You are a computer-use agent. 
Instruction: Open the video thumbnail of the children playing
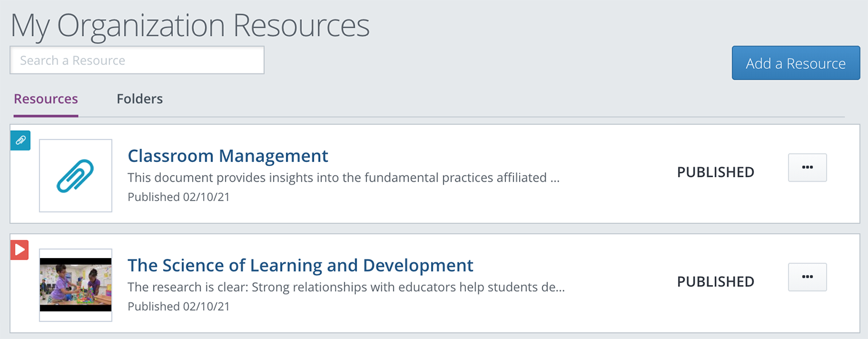(76, 285)
